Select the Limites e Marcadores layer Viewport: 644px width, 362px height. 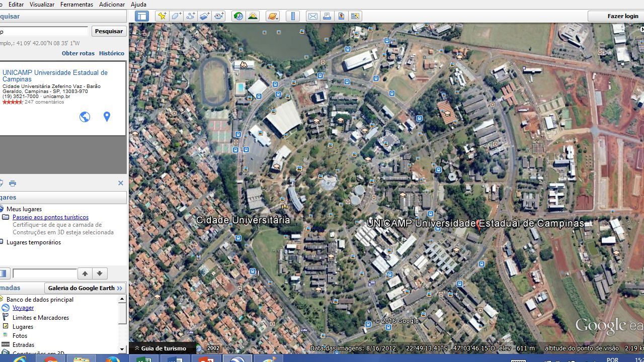coord(41,318)
